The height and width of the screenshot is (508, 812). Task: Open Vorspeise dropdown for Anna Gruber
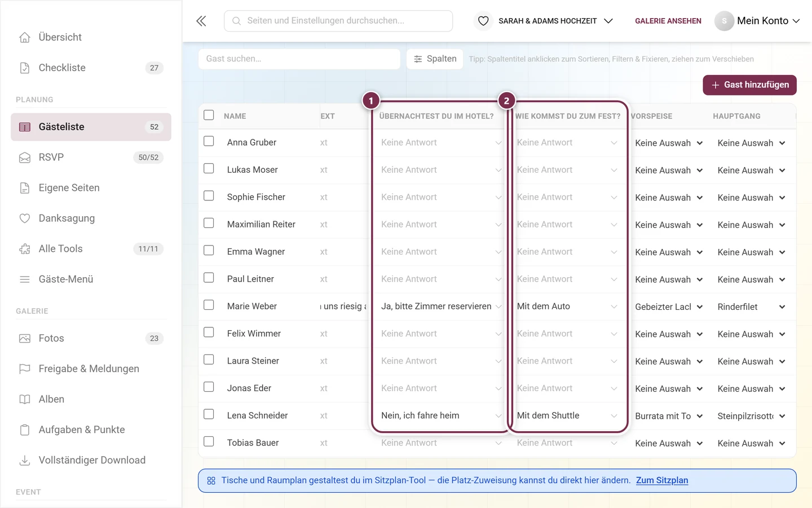tap(669, 143)
